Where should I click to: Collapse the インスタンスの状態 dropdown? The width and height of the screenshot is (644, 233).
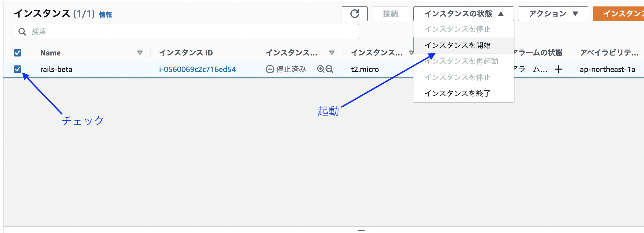coord(463,14)
